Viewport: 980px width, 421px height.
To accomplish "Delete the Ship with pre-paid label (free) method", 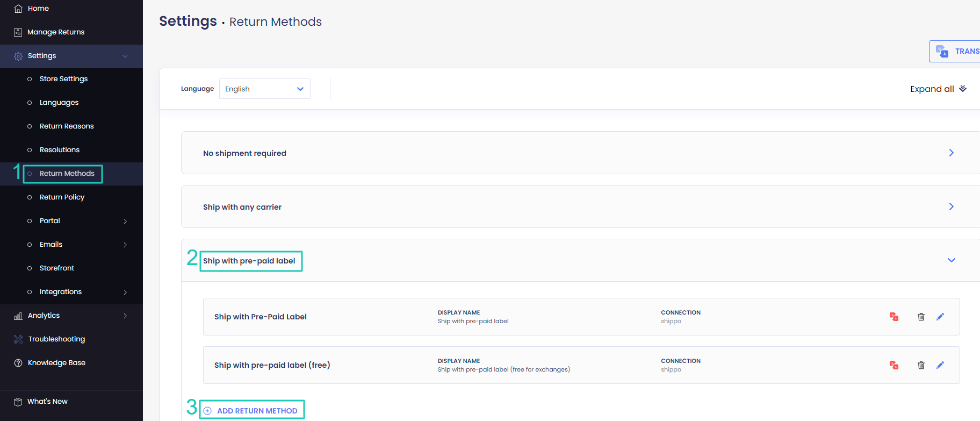I will (x=921, y=365).
